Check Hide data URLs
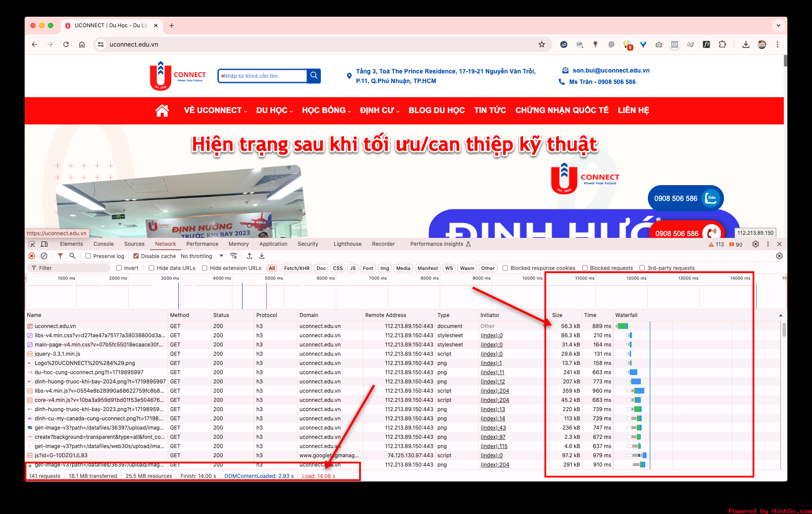 tap(151, 268)
